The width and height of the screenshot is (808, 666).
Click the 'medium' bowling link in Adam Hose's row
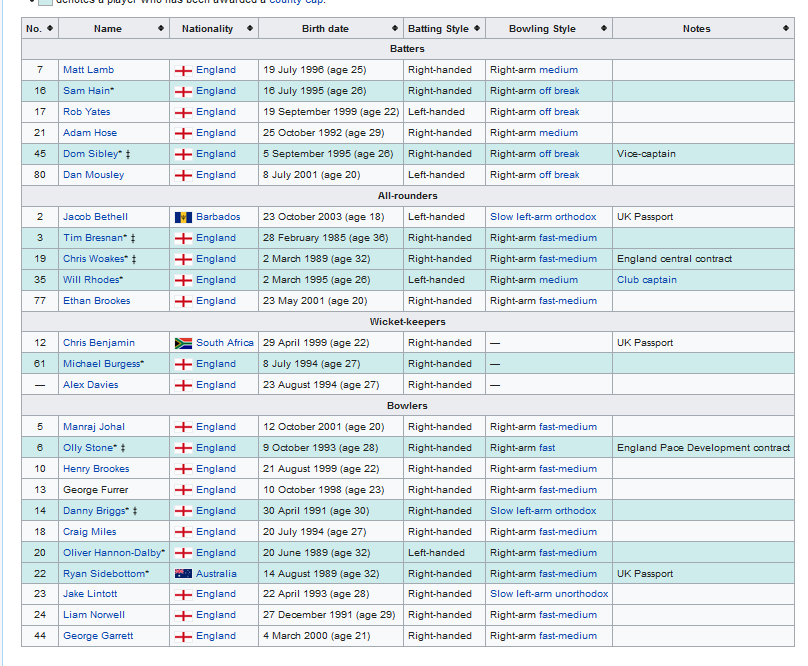point(559,133)
